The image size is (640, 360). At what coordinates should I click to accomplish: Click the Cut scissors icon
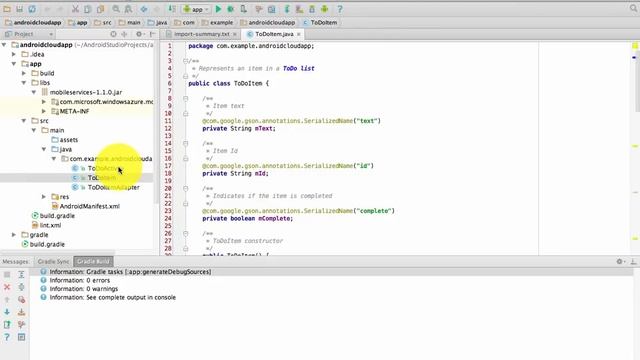[75, 9]
